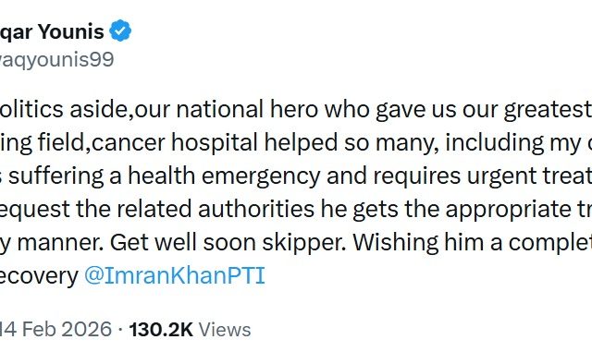Click the 14 Feb 2026 timestamp
This screenshot has width=592, height=364.
coord(55,329)
